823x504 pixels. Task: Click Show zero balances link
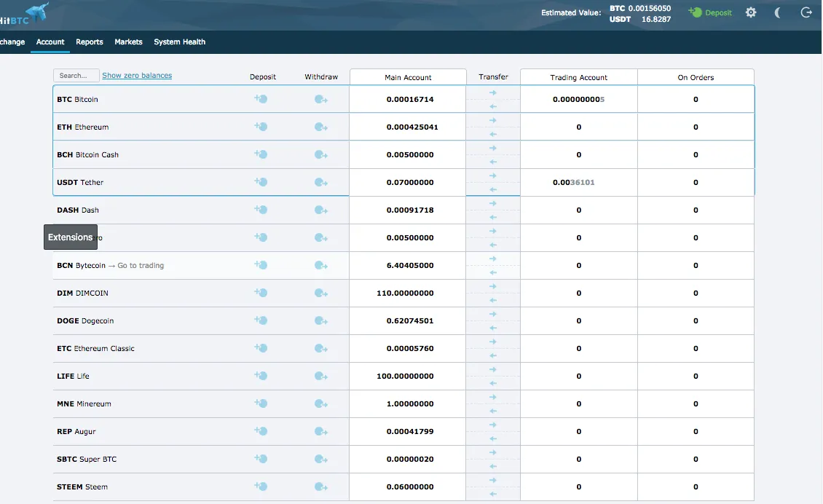(x=137, y=76)
